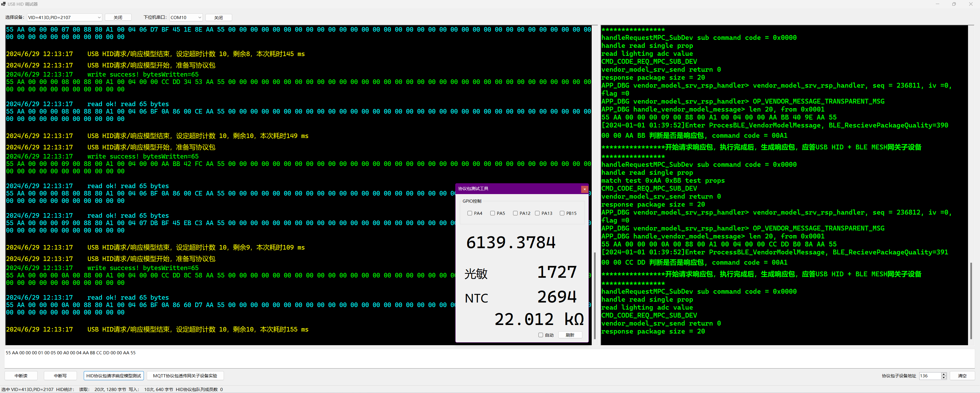Click 关闭 button next to COM10 port
980x393 pixels.
point(219,17)
